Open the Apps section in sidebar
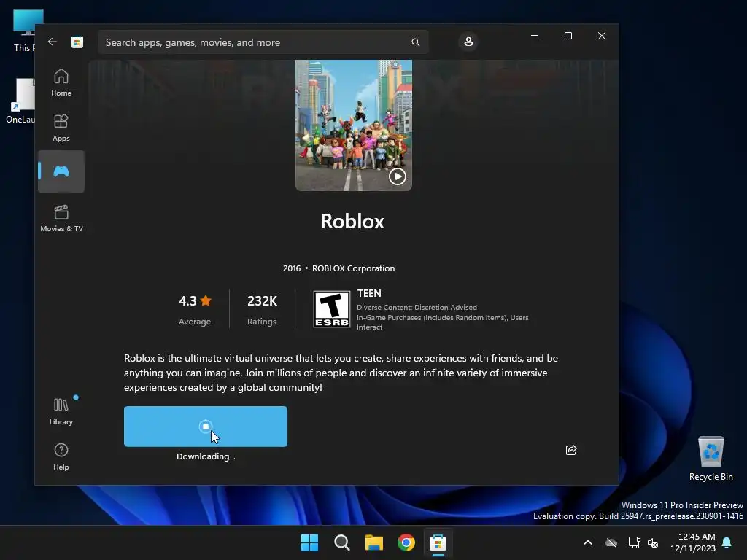Image resolution: width=747 pixels, height=560 pixels. [x=61, y=128]
